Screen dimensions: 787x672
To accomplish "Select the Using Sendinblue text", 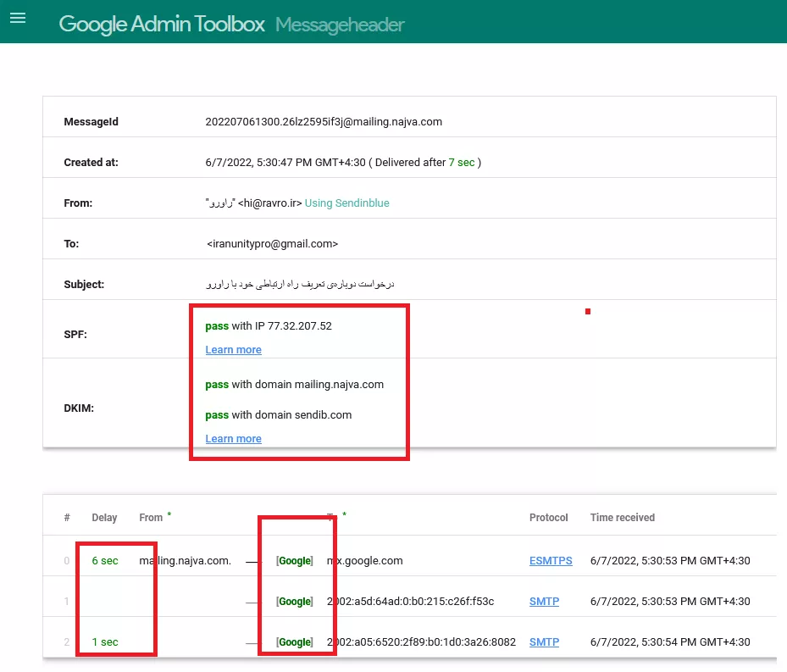I will point(346,203).
